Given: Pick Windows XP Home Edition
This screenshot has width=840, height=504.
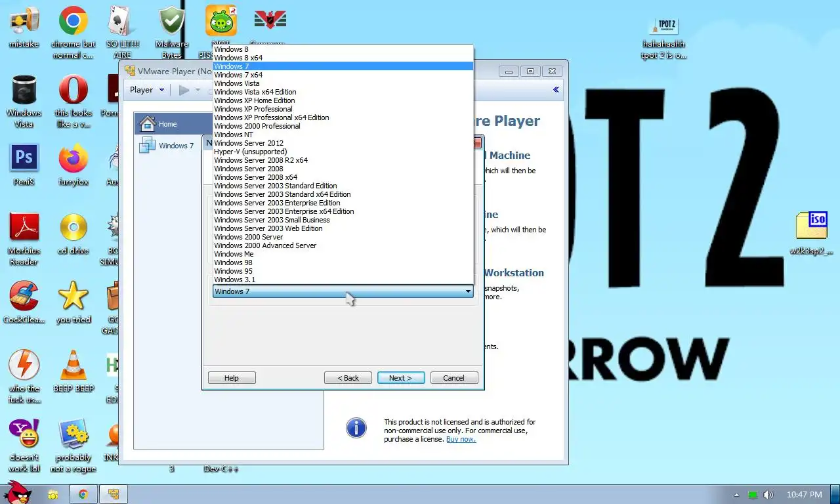Looking at the screenshot, I should pyautogui.click(x=343, y=100).
